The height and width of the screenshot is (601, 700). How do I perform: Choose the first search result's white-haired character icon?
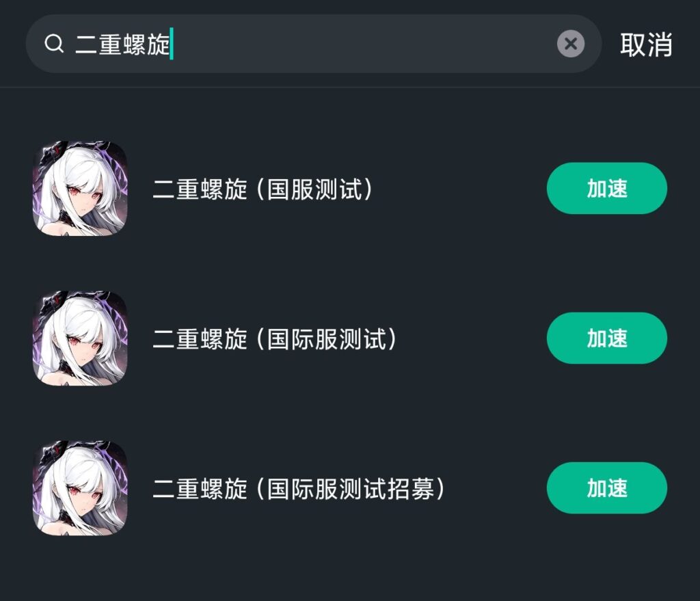pos(81,189)
